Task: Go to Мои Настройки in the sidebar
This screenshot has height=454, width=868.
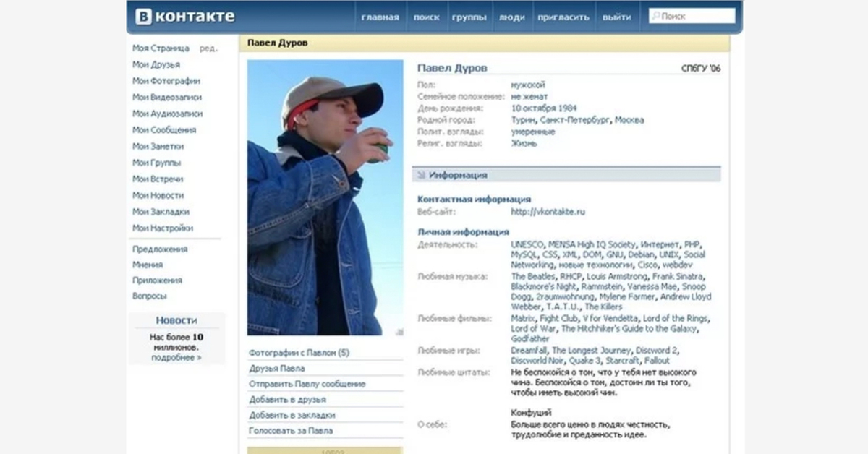Action: coord(163,228)
